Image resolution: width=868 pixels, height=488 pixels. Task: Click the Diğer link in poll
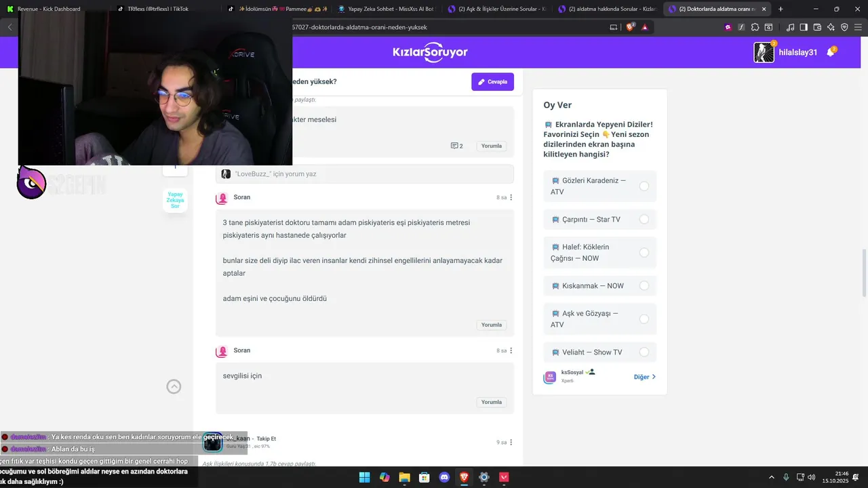[x=645, y=377]
